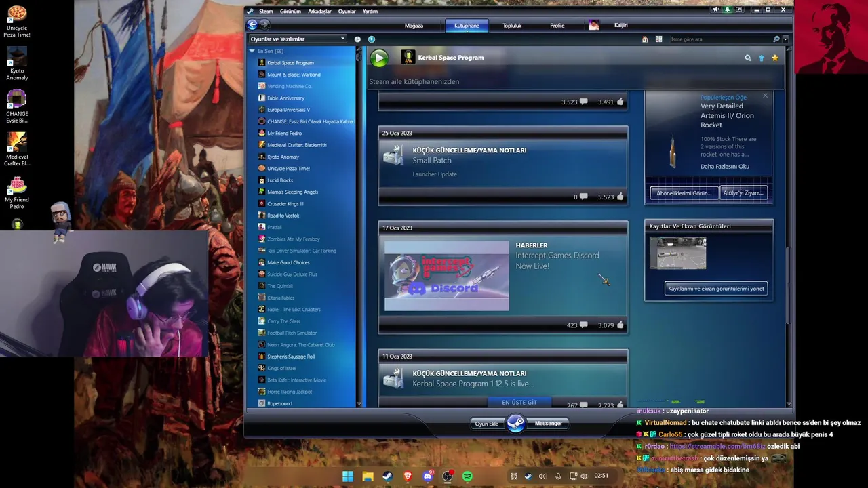Add Kerbal Space Program to favorites star
The width and height of the screenshot is (868, 488).
pyautogui.click(x=775, y=58)
